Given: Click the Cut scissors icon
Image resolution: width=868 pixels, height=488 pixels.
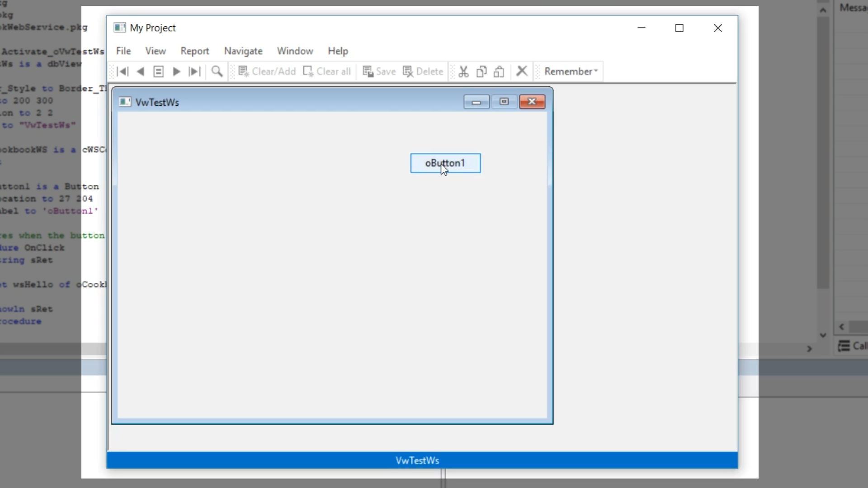Looking at the screenshot, I should click(x=463, y=71).
